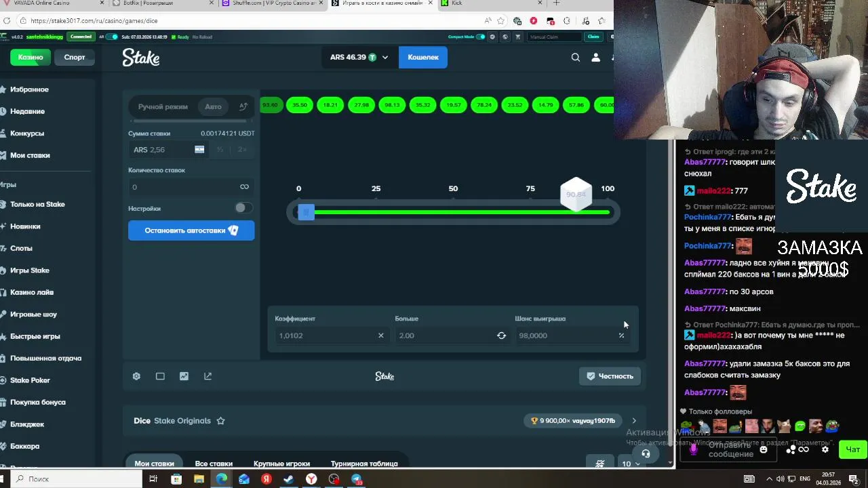
Task: Open Yandex Browser taskbar icon
Action: coord(311,479)
